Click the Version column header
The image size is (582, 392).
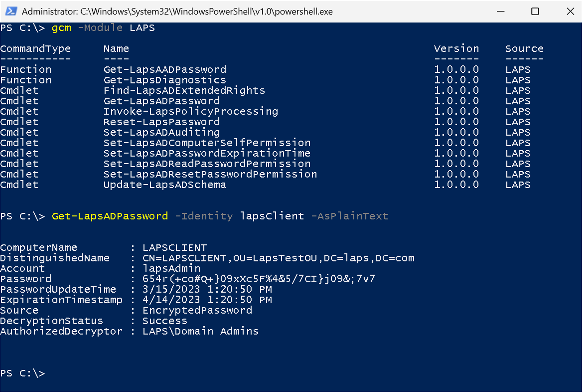456,49
